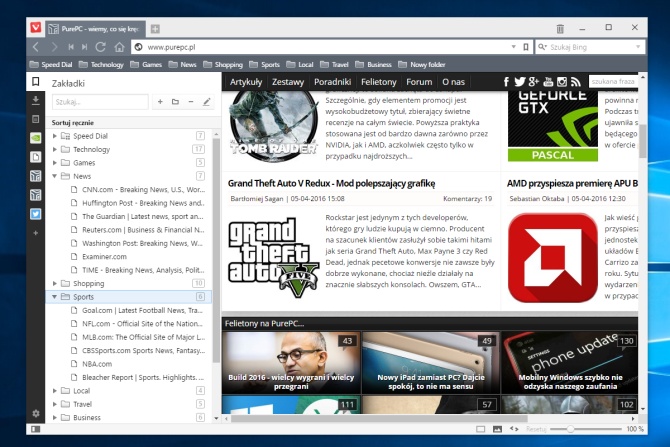Open address bar history dropdown
Screen dimensions: 670x447
(514, 47)
